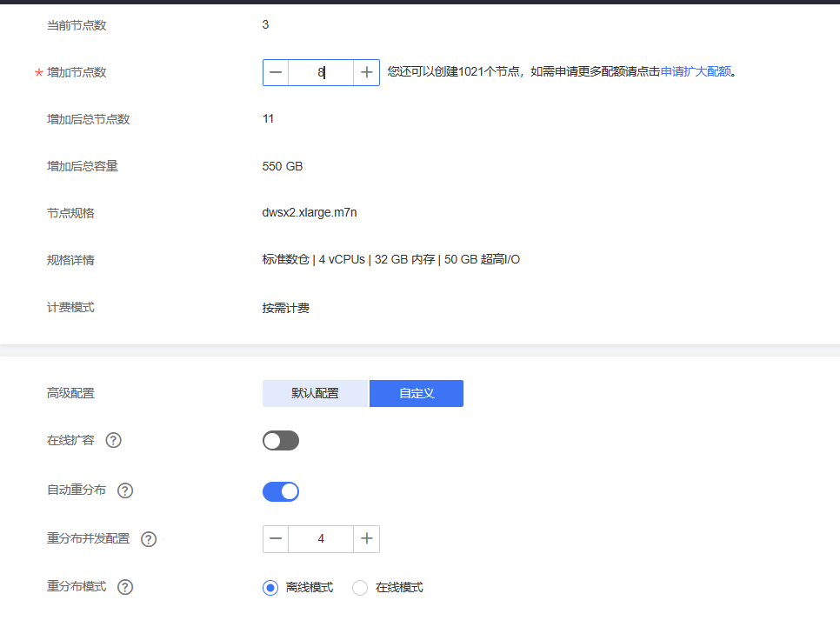Viewport: 840px width, 627px height.
Task: Decrease 增加节点数 with the minus button
Action: click(276, 73)
